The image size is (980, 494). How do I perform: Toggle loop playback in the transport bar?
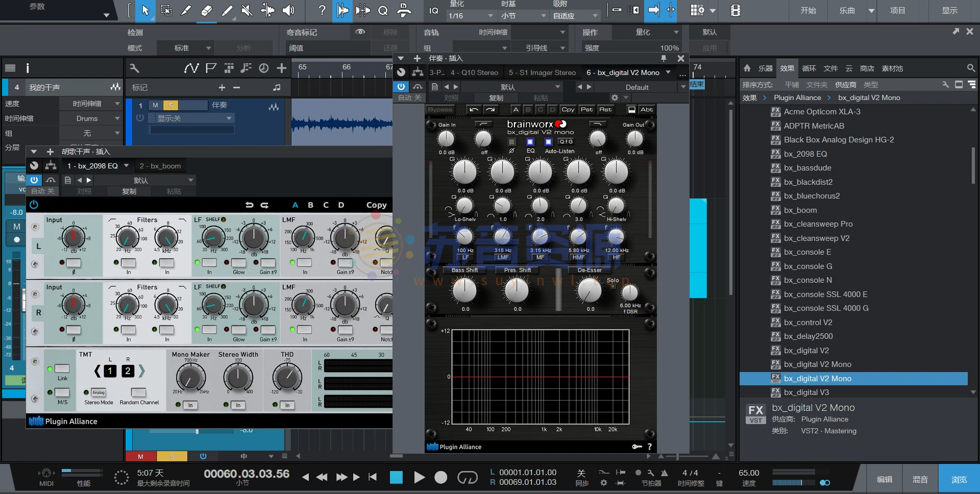[x=467, y=477]
